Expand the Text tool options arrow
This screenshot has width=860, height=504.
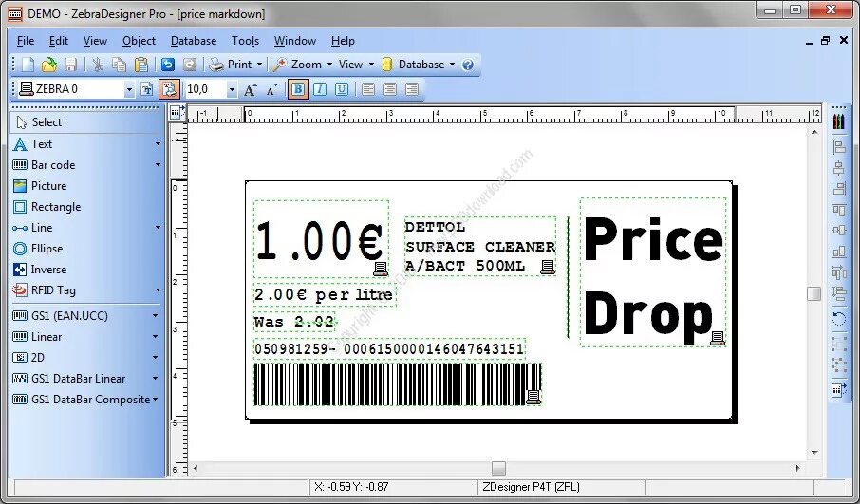coord(158,144)
